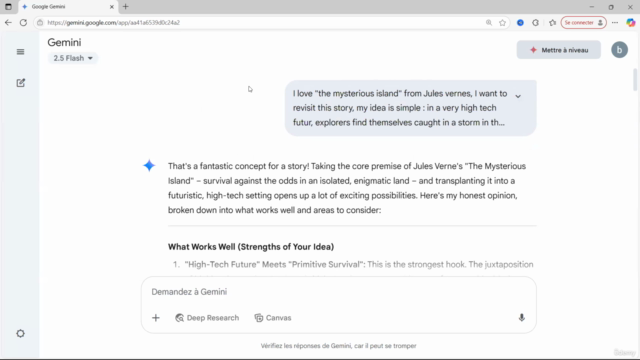Click the What Works Well heading
This screenshot has width=640, height=360.
click(251, 247)
